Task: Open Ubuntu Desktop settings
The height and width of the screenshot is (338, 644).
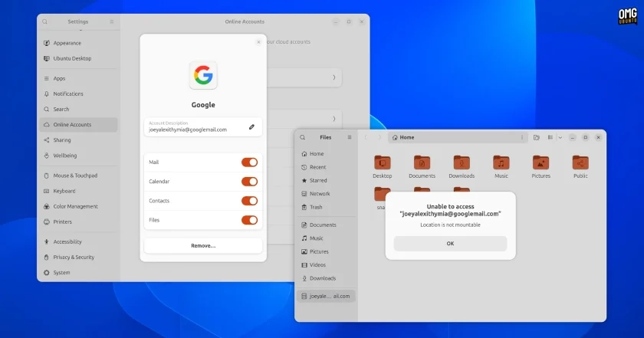Action: click(x=78, y=58)
